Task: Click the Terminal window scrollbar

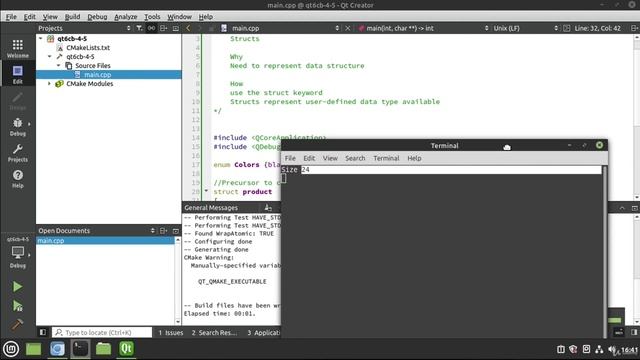Action: pyautogui.click(x=604, y=252)
